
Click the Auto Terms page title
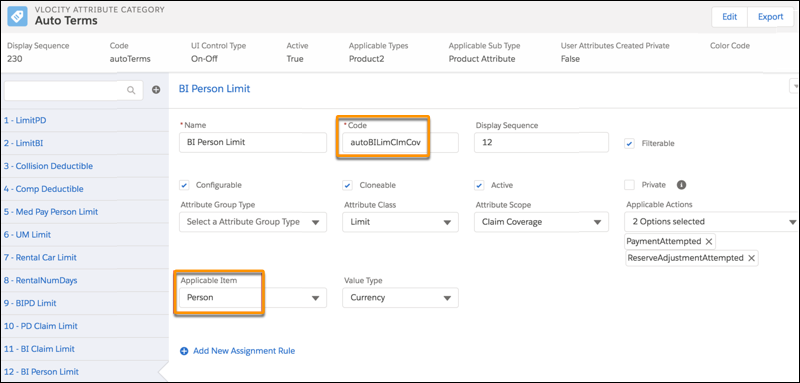[66, 21]
